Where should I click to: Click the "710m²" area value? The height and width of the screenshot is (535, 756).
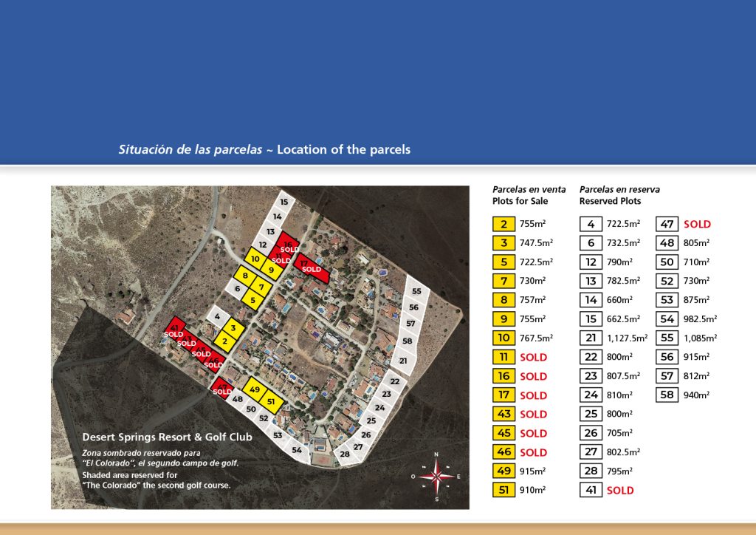coord(696,262)
